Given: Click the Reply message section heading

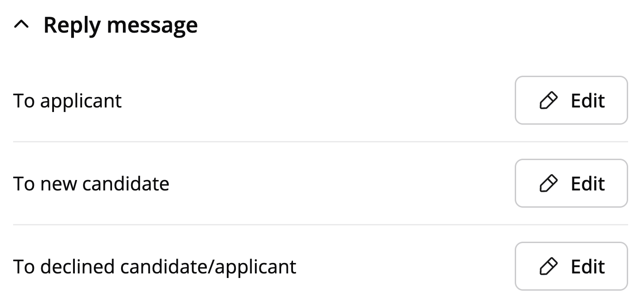Looking at the screenshot, I should click(x=120, y=25).
